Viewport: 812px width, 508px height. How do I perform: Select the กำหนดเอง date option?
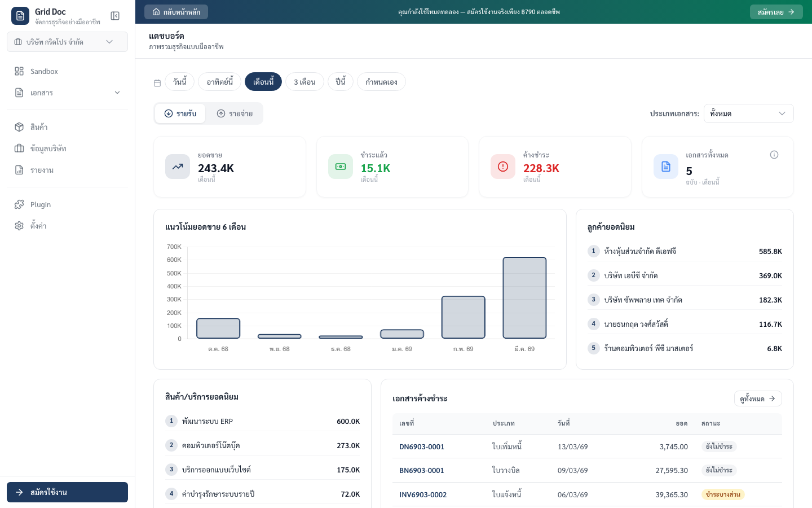[381, 82]
